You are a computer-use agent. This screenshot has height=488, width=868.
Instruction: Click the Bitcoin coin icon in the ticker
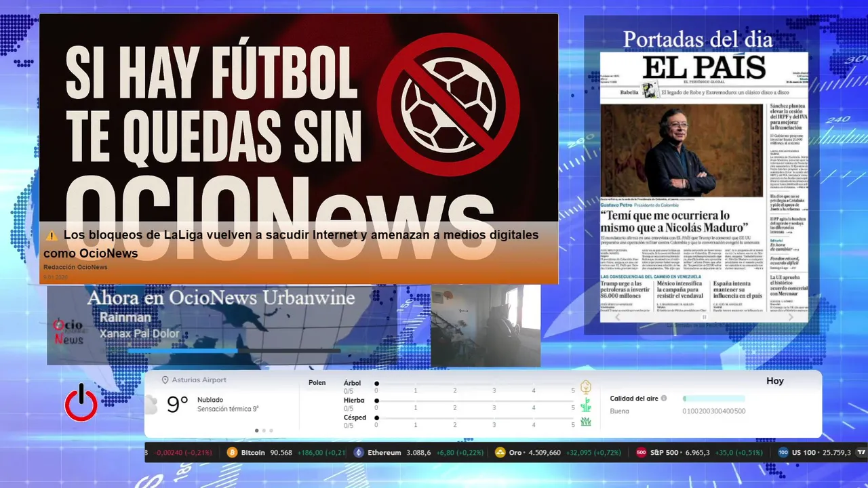(x=232, y=453)
